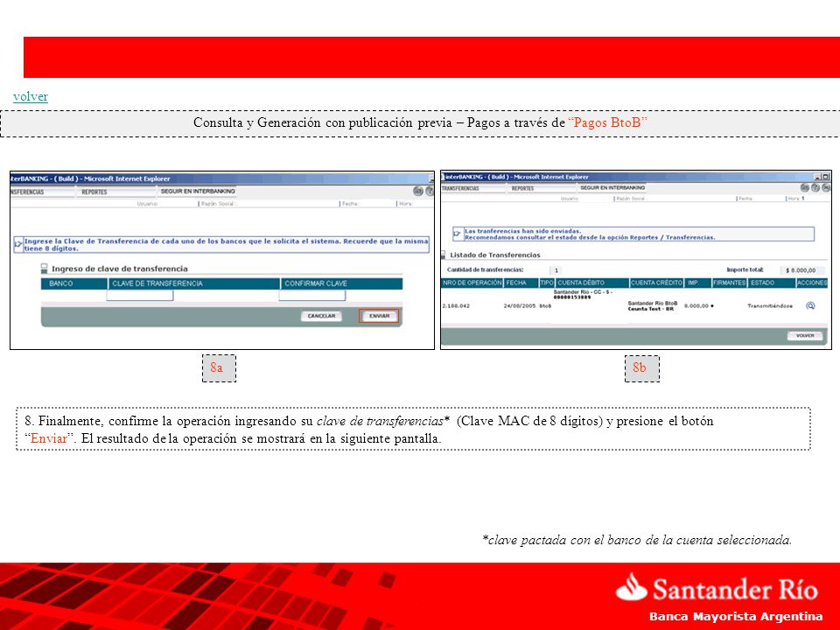Click the ACCIONES column header
The width and height of the screenshot is (840, 630).
click(812, 283)
